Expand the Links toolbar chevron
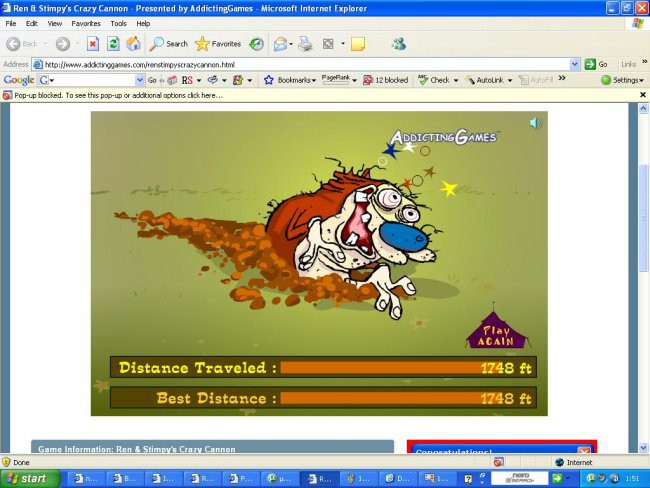Screen dimensions: 650x488 [x=645, y=62]
